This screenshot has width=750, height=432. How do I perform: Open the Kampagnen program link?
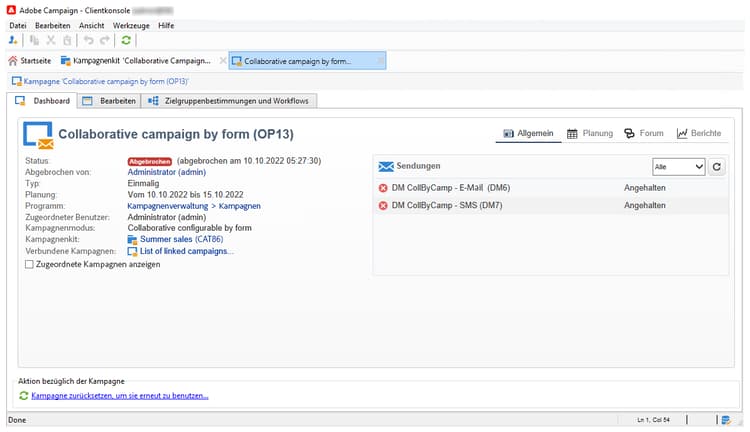pyautogui.click(x=240, y=206)
